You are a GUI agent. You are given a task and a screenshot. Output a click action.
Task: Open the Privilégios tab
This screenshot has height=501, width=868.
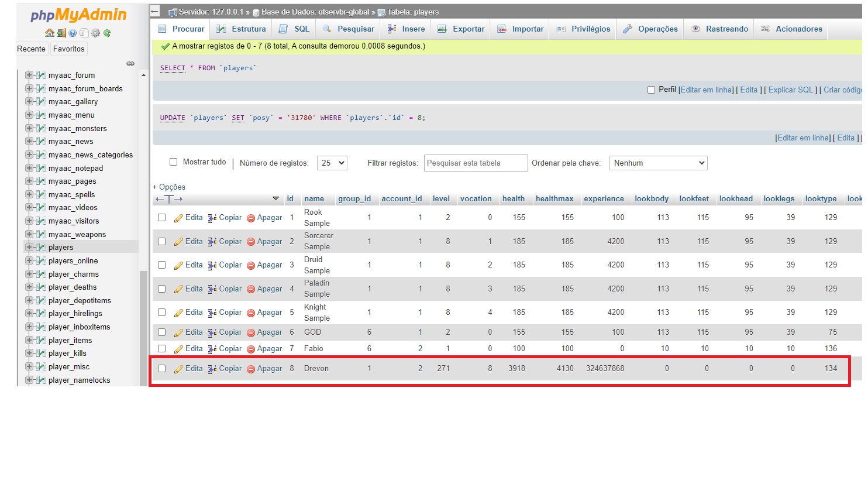click(x=583, y=29)
